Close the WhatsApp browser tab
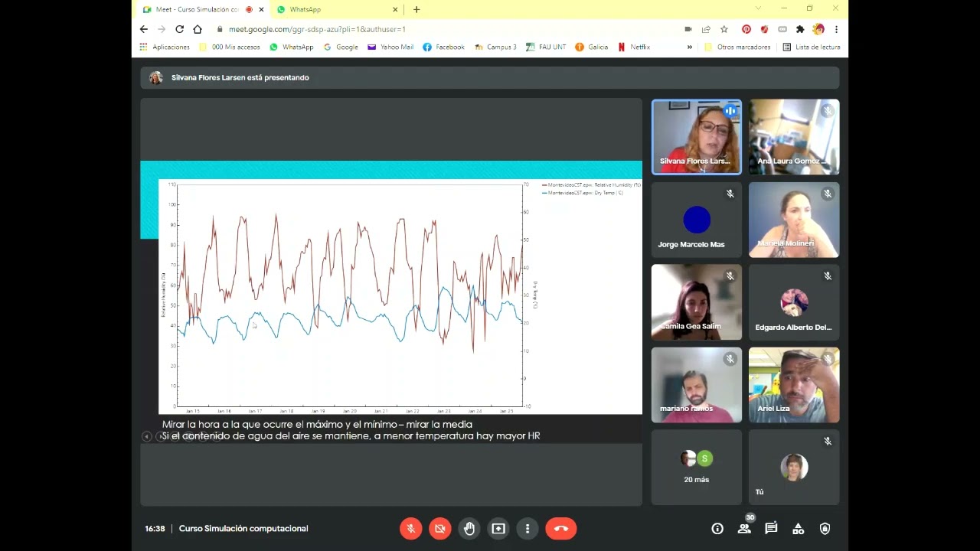This screenshot has height=551, width=980. pyautogui.click(x=396, y=9)
